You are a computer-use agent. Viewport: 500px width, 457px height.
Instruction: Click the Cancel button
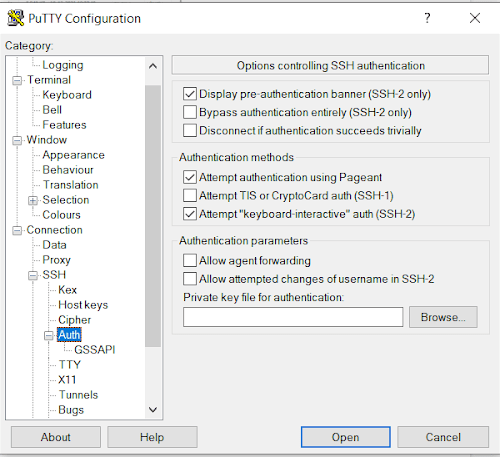coord(443,437)
